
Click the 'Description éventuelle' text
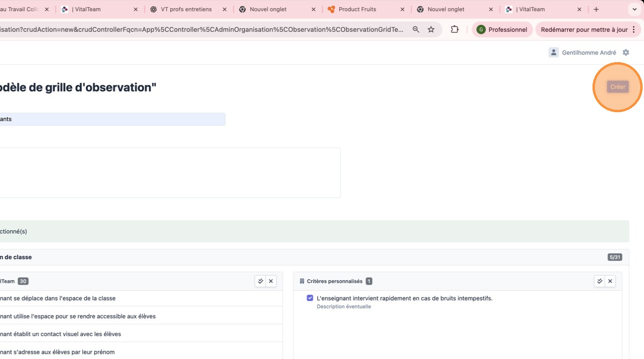(344, 307)
